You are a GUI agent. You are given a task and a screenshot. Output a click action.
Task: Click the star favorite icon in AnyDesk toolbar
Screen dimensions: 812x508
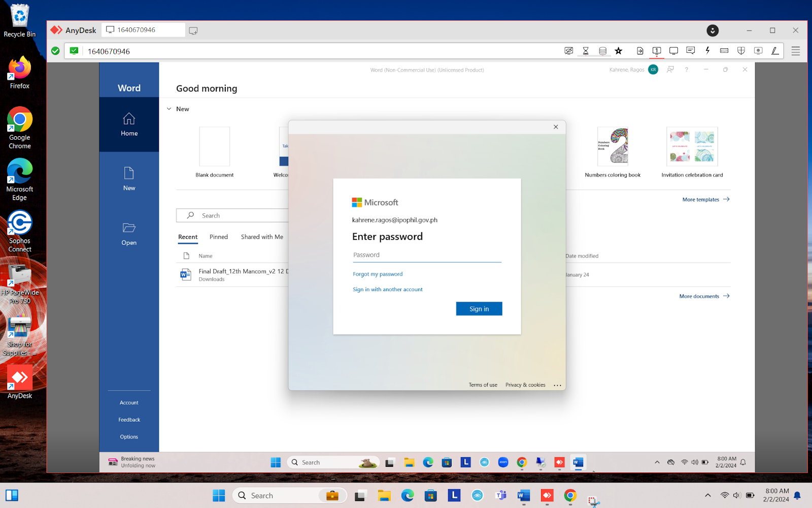pyautogui.click(x=618, y=51)
